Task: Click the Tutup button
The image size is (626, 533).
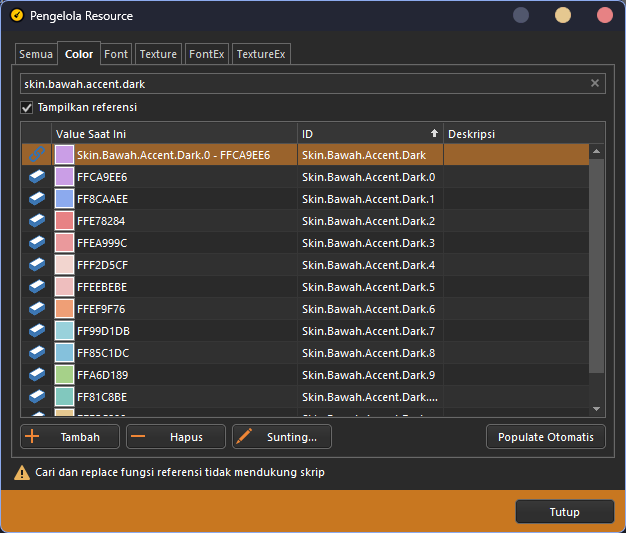Action: click(x=564, y=512)
